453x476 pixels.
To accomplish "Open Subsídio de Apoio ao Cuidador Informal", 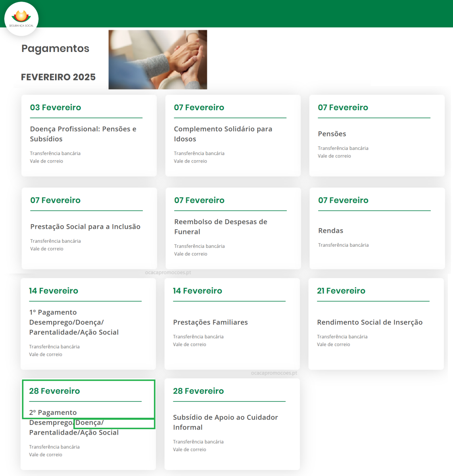I will (x=225, y=422).
